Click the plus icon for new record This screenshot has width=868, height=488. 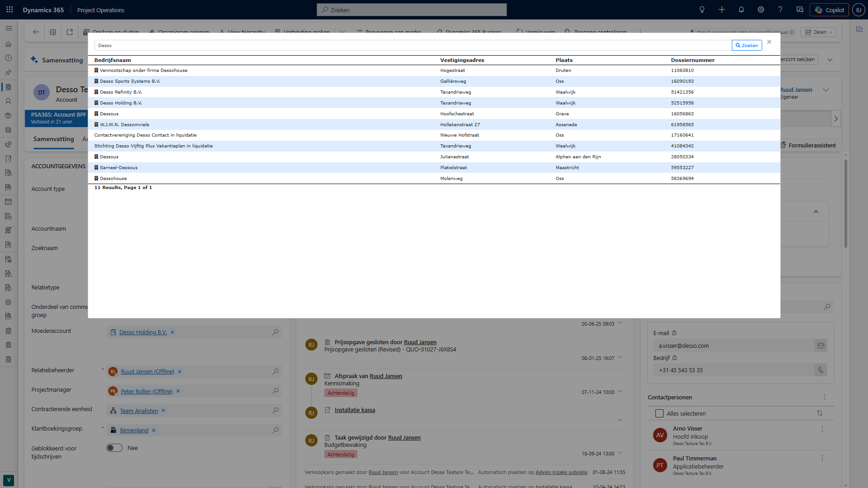click(x=721, y=9)
